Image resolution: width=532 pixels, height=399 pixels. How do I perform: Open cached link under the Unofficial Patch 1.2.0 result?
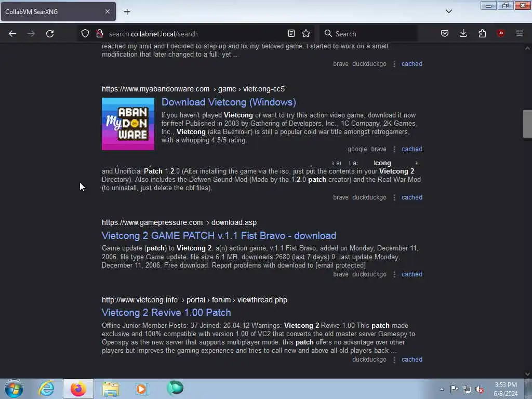pos(412,197)
